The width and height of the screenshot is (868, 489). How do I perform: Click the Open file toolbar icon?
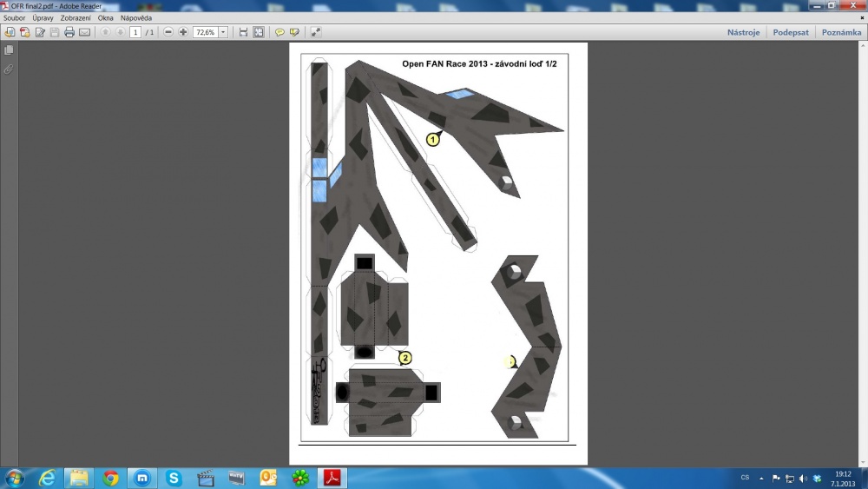[10, 32]
